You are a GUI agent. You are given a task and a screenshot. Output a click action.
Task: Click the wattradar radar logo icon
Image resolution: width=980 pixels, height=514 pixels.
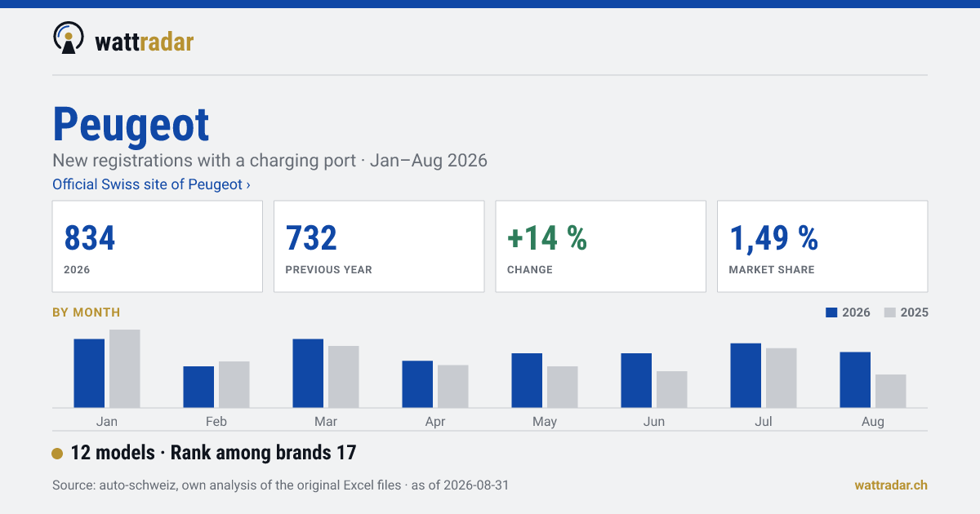68,38
